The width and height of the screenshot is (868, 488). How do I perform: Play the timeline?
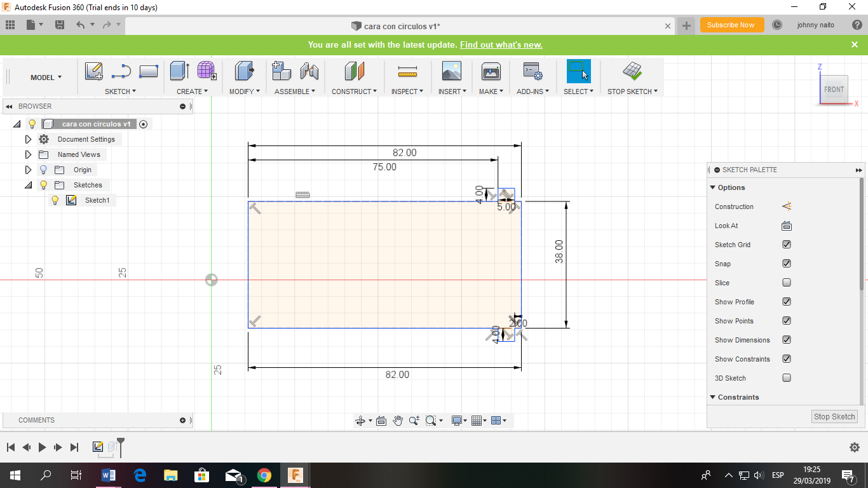(42, 447)
